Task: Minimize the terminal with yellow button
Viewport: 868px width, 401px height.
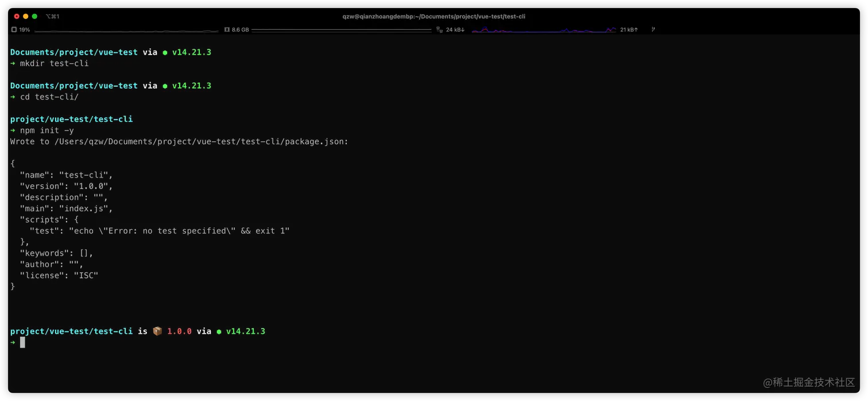Action: pyautogui.click(x=26, y=17)
